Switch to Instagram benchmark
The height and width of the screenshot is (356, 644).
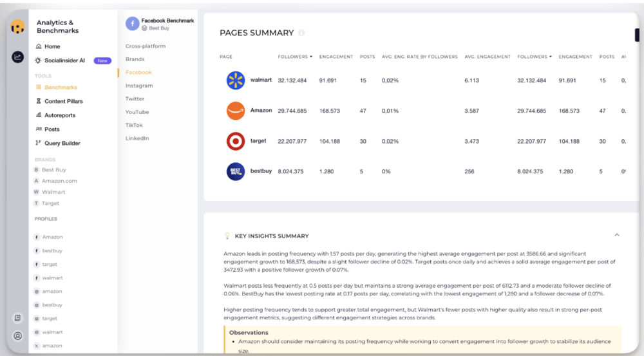(x=139, y=86)
